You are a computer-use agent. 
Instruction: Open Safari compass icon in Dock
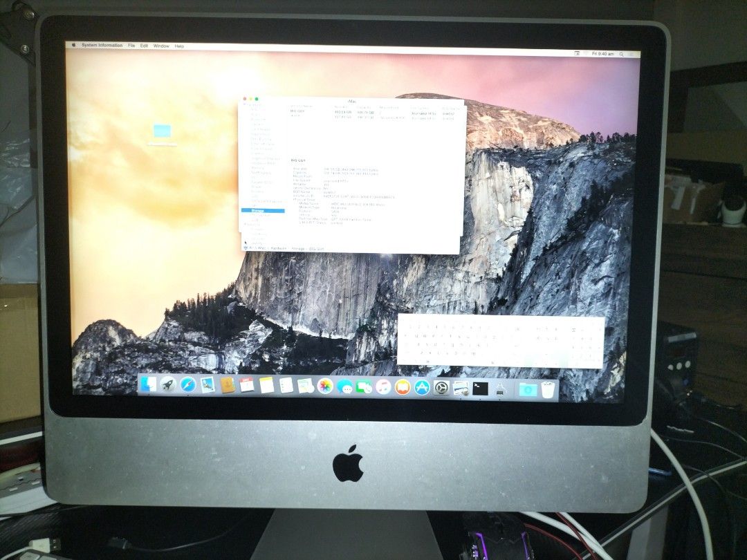[x=187, y=384]
